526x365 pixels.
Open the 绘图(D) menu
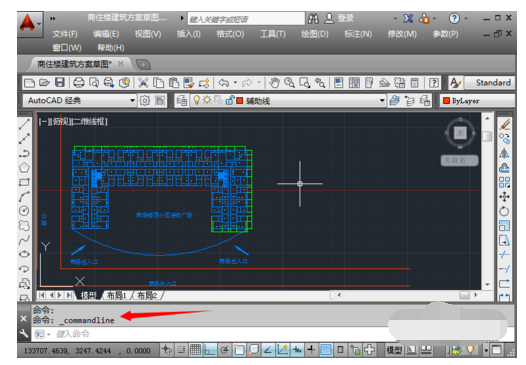[315, 34]
